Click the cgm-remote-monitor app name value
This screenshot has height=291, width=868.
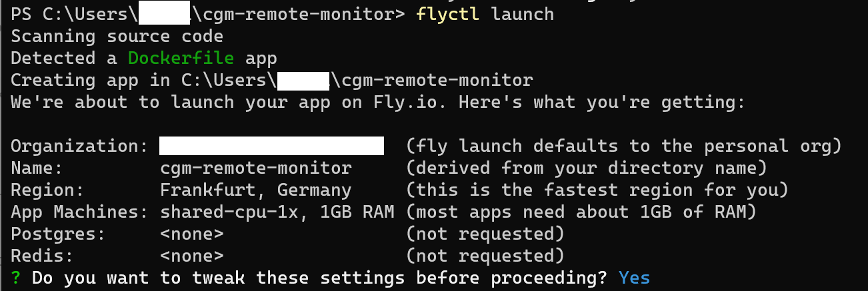[255, 168]
